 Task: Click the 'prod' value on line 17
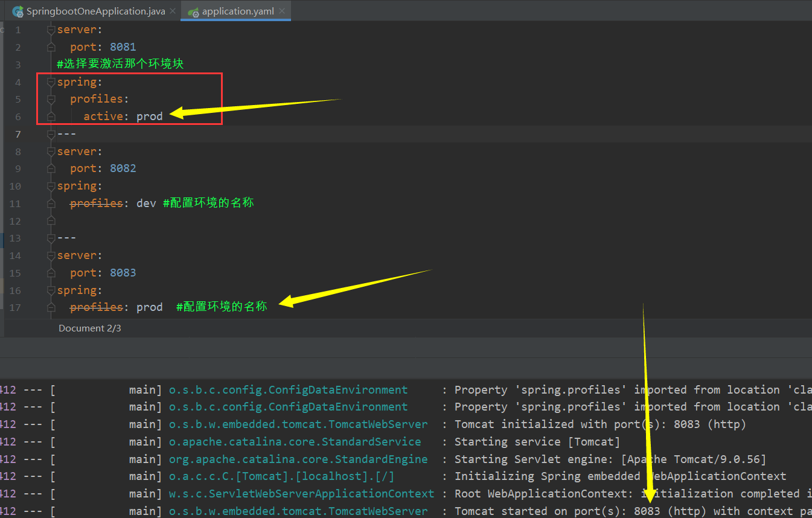pyautogui.click(x=150, y=307)
